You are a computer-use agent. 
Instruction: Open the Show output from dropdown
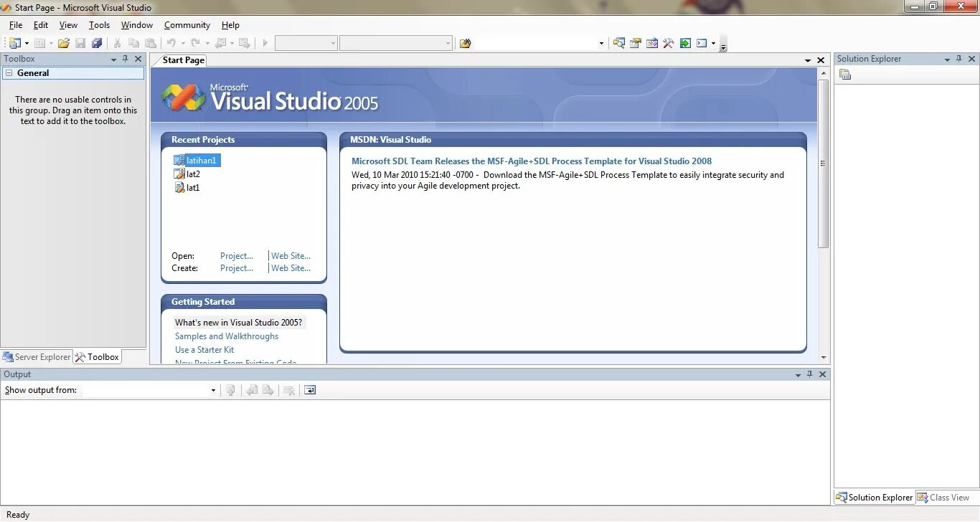point(213,391)
